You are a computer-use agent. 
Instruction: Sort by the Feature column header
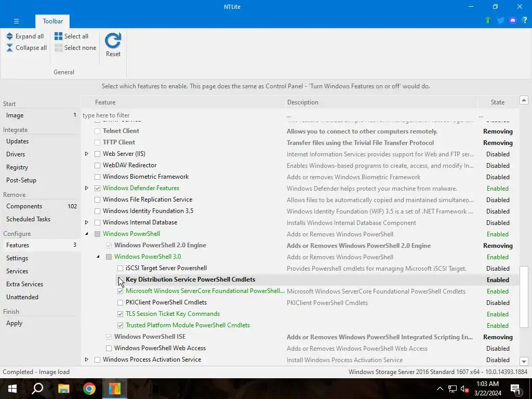point(183,102)
